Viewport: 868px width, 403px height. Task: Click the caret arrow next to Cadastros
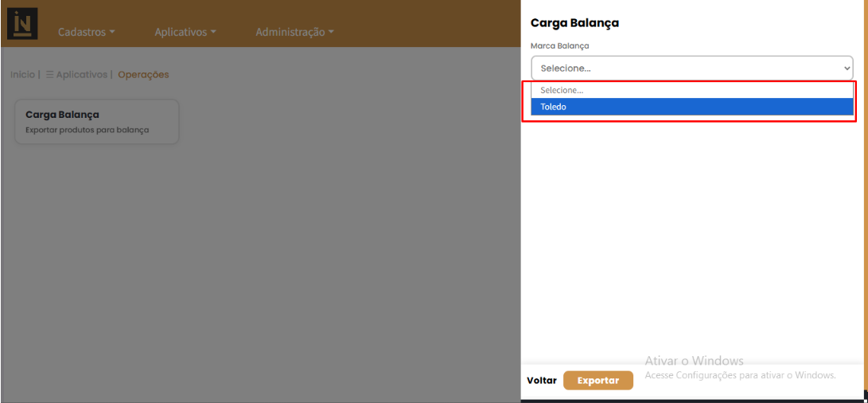pyautogui.click(x=112, y=33)
